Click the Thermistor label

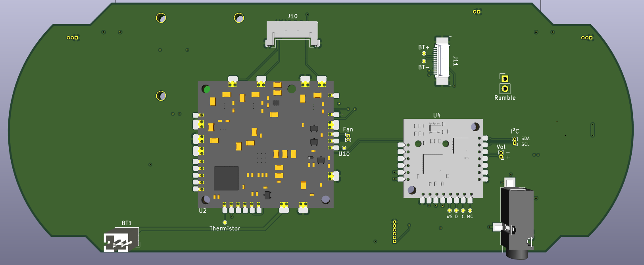coord(225,228)
